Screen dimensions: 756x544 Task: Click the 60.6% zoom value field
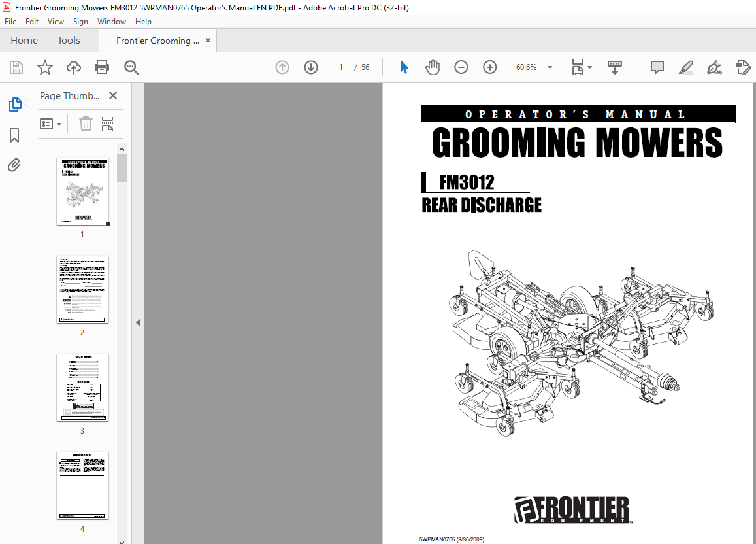tap(527, 67)
